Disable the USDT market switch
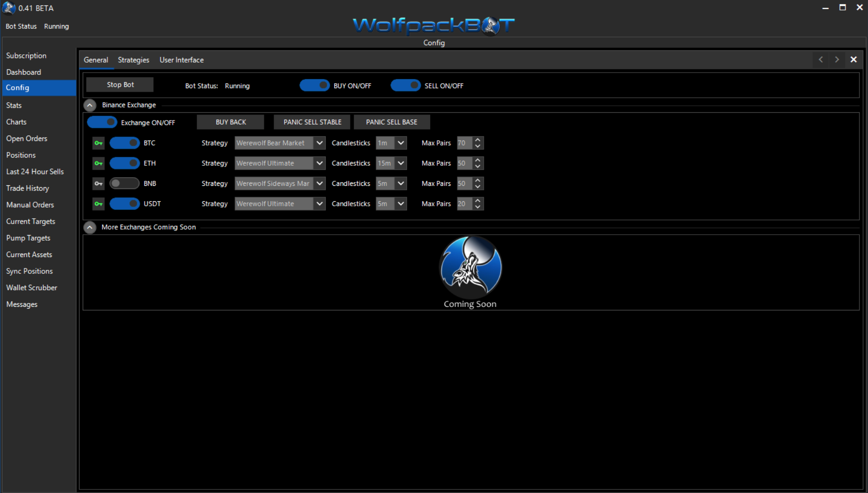 [x=124, y=204]
